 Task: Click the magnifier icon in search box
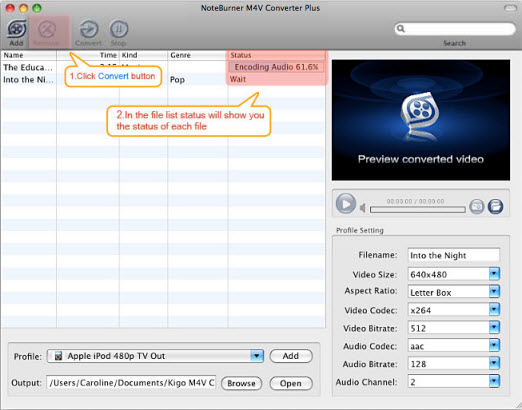click(401, 29)
